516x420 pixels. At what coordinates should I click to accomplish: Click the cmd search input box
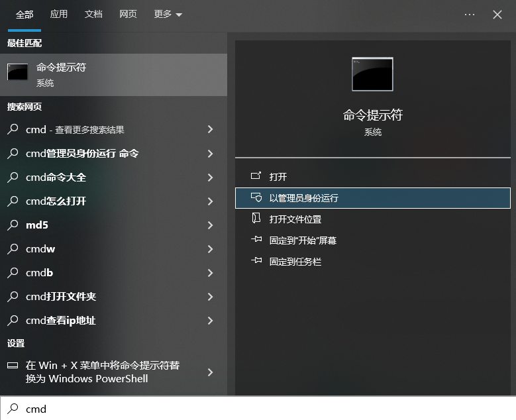(x=258, y=409)
